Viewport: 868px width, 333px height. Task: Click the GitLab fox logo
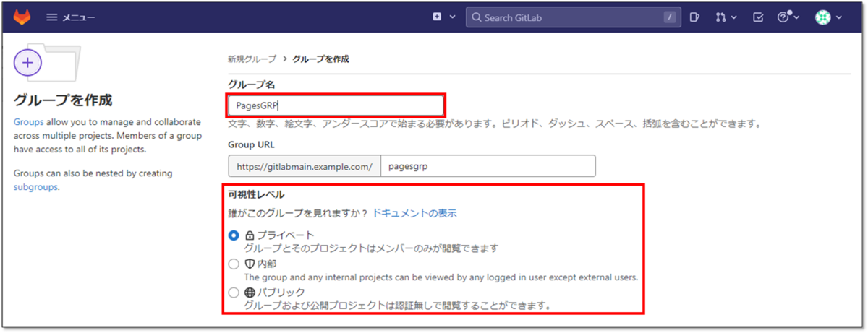22,17
